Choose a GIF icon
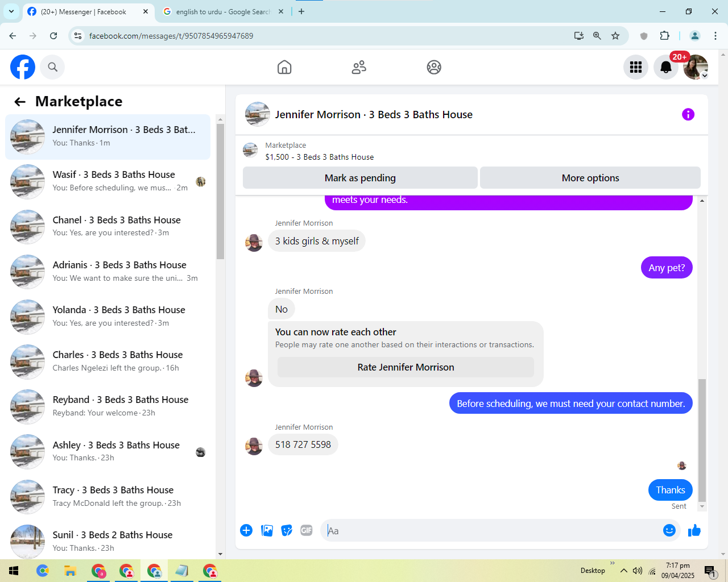728x582 pixels. pyautogui.click(x=307, y=530)
